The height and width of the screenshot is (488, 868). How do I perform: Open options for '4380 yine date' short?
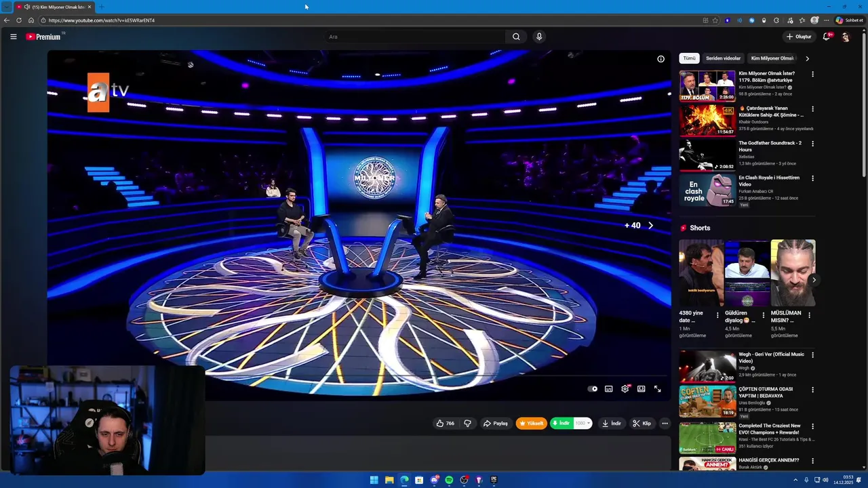[x=717, y=315]
